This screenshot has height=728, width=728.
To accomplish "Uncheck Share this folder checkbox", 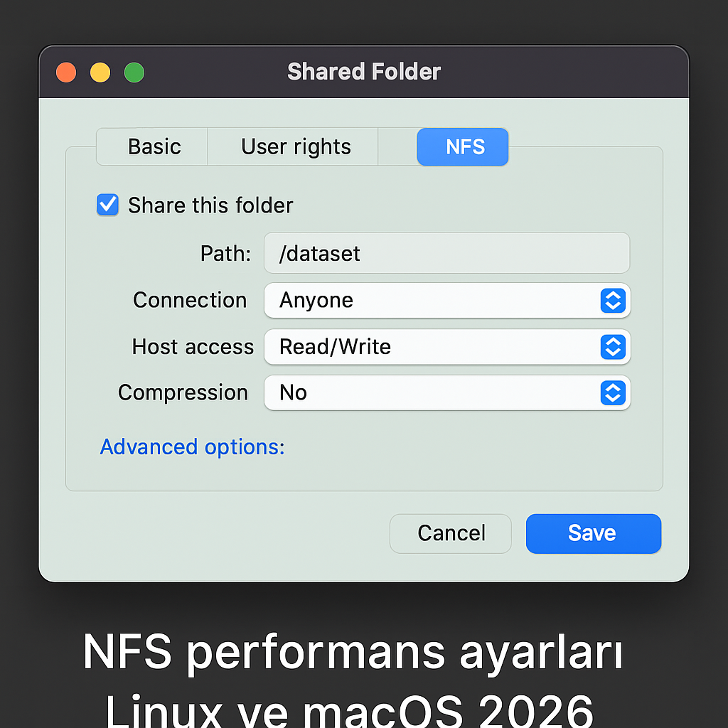I will pos(108,205).
